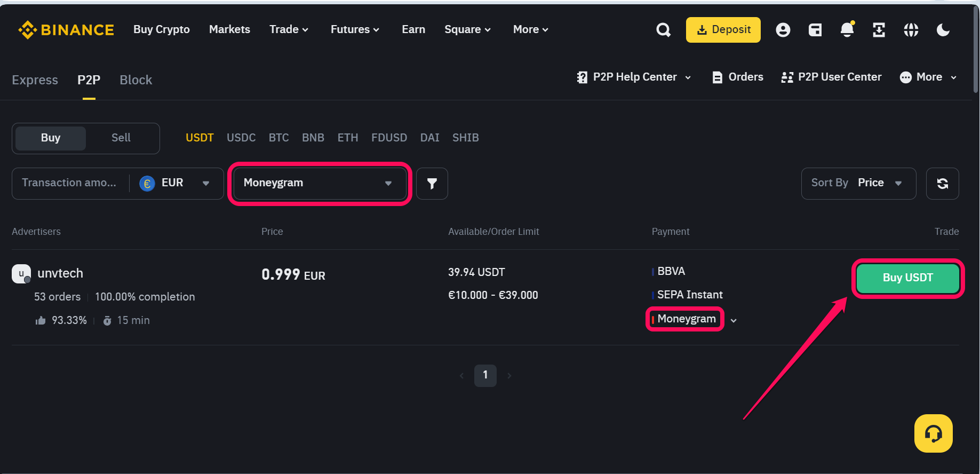Select the USDC coin tab
The image size is (980, 474).
241,138
